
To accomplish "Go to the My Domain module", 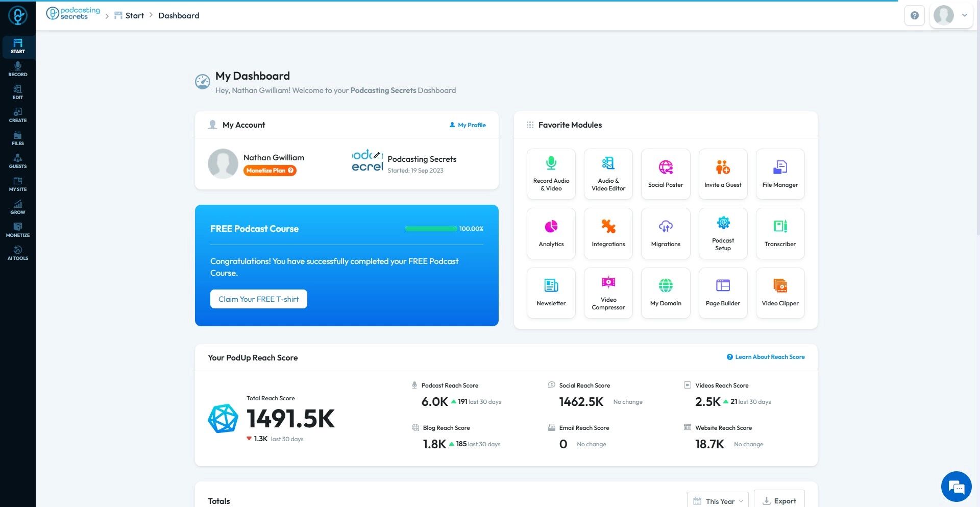I will pyautogui.click(x=666, y=293).
